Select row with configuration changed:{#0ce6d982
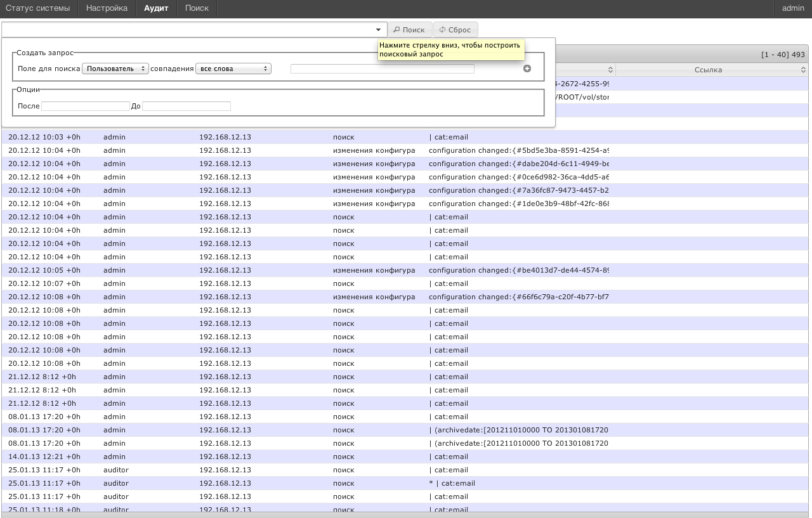 click(404, 177)
